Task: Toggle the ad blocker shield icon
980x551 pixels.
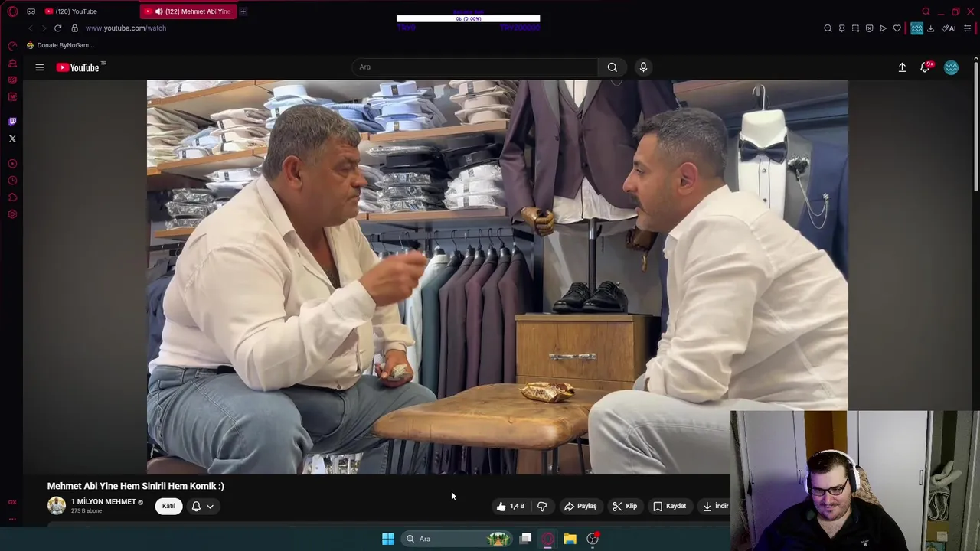Action: tap(869, 28)
